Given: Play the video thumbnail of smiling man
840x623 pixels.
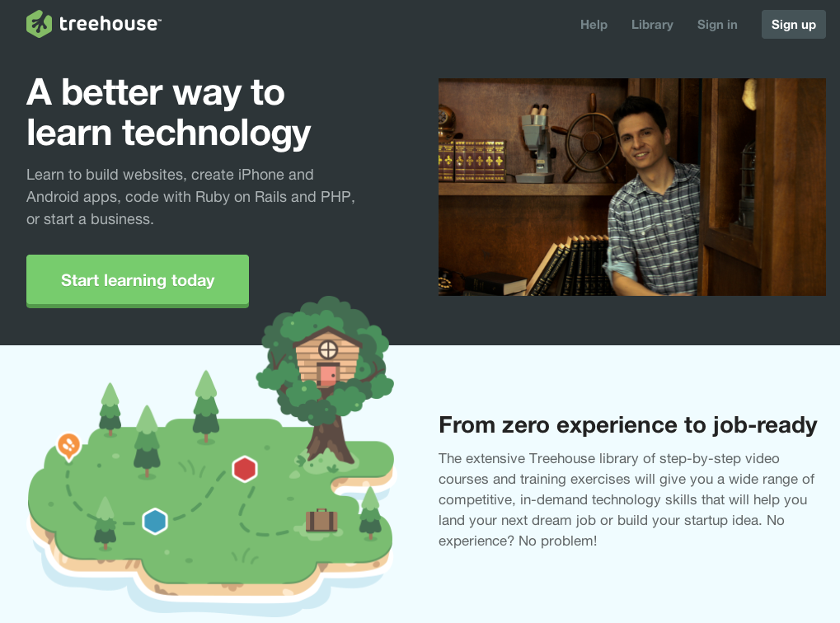Looking at the screenshot, I should (x=632, y=187).
